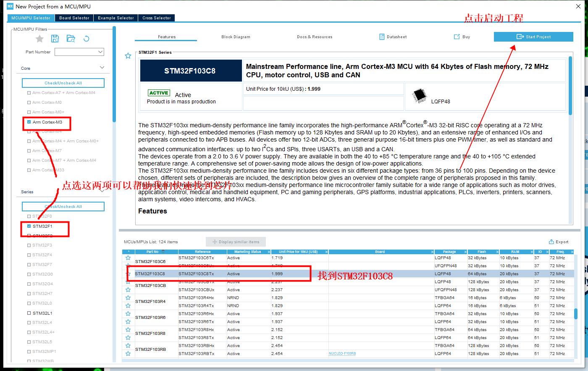
Task: Sort the list by Freq. column header
Action: pyautogui.click(x=560, y=252)
